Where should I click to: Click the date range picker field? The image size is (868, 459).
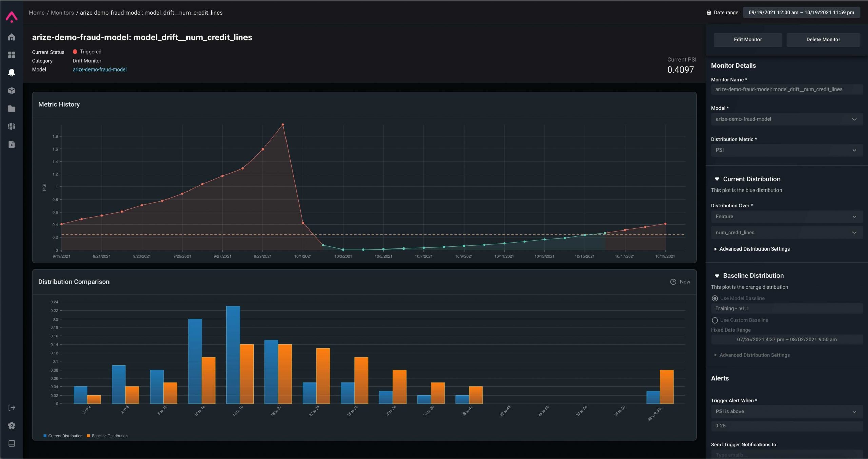pyautogui.click(x=801, y=13)
